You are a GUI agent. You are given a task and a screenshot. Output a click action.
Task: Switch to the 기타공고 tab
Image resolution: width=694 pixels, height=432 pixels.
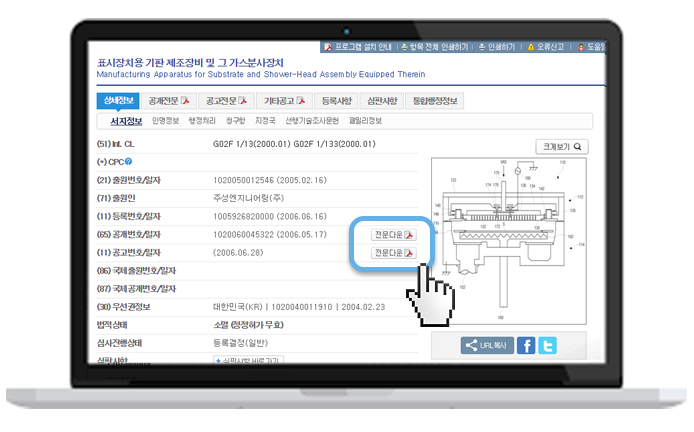pos(285,101)
